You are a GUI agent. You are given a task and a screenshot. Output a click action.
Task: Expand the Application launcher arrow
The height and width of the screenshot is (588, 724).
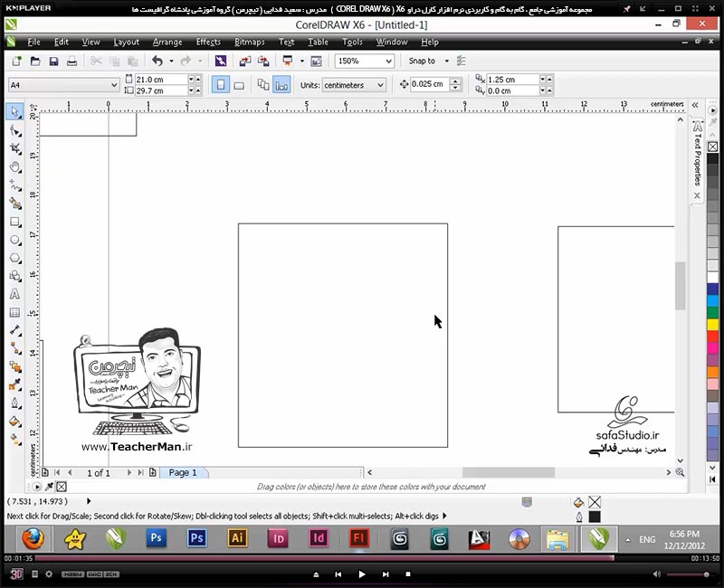click(x=302, y=61)
